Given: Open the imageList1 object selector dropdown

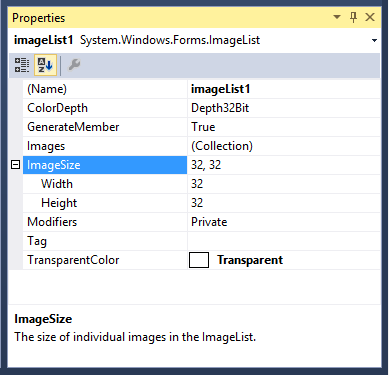Looking at the screenshot, I should pyautogui.click(x=374, y=41).
